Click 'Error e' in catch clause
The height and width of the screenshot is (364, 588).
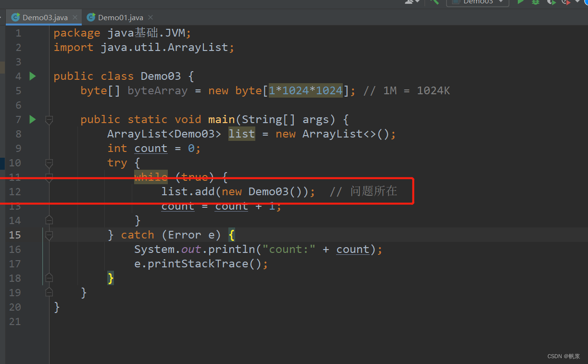[x=191, y=235]
